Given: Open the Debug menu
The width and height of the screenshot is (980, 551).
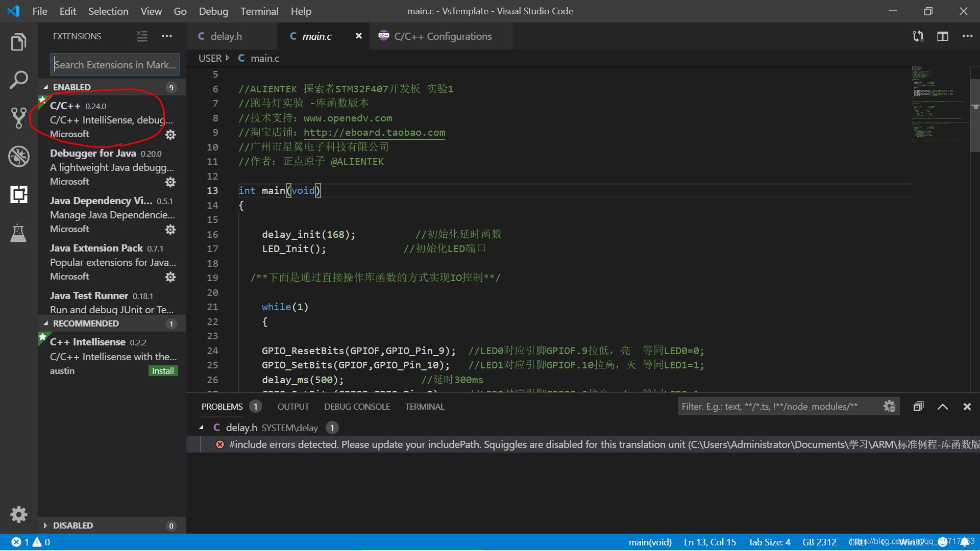Looking at the screenshot, I should (x=213, y=11).
